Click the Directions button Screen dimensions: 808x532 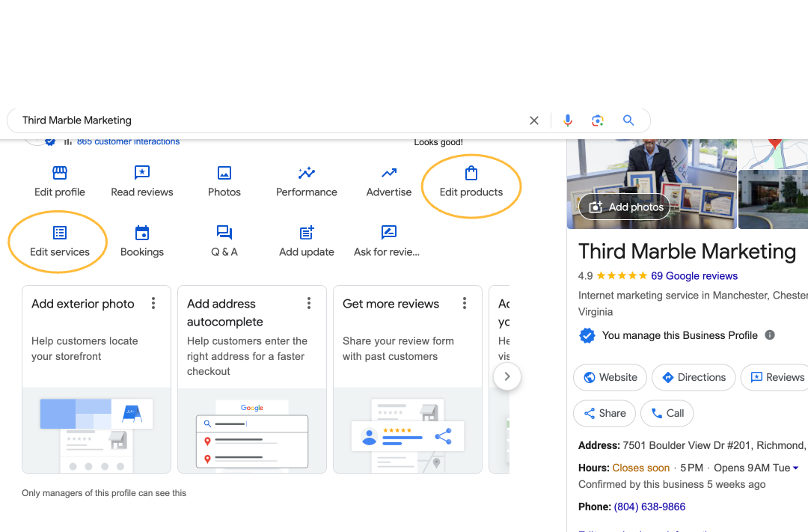(694, 377)
